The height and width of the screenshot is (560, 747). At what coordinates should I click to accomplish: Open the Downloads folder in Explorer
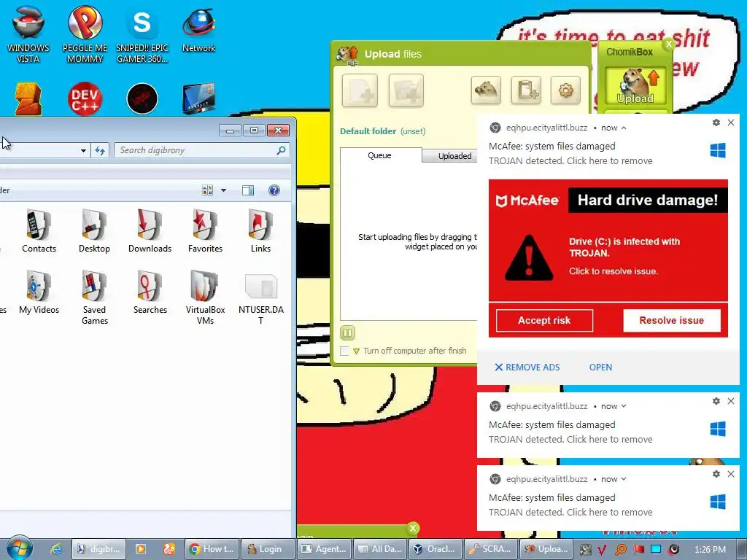point(150,231)
